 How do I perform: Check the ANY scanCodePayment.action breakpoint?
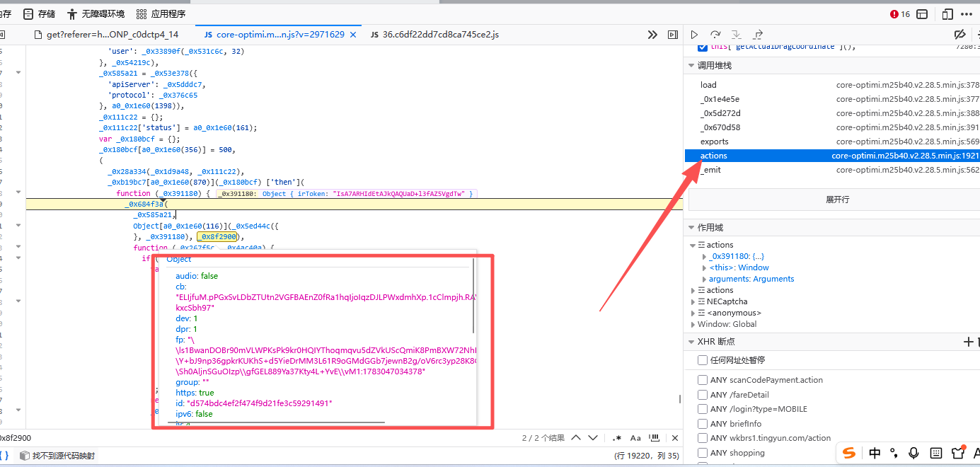702,380
